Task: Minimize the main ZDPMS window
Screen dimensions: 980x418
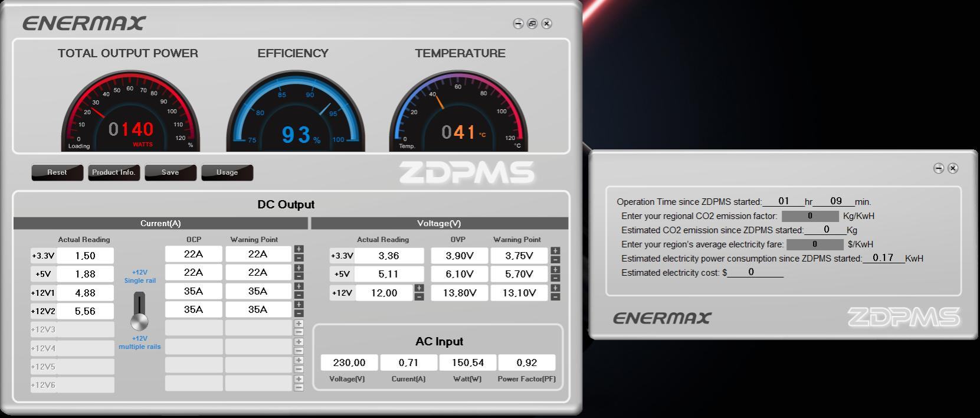Action: 518,24
